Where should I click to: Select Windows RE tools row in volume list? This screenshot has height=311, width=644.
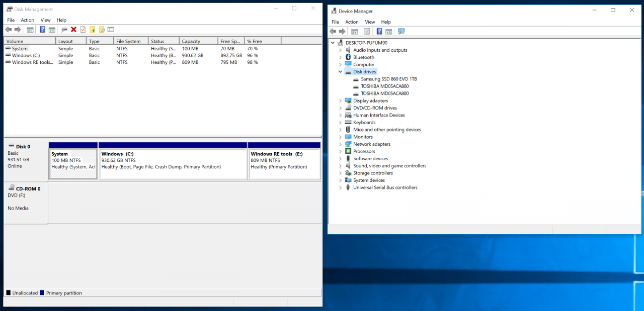point(163,62)
